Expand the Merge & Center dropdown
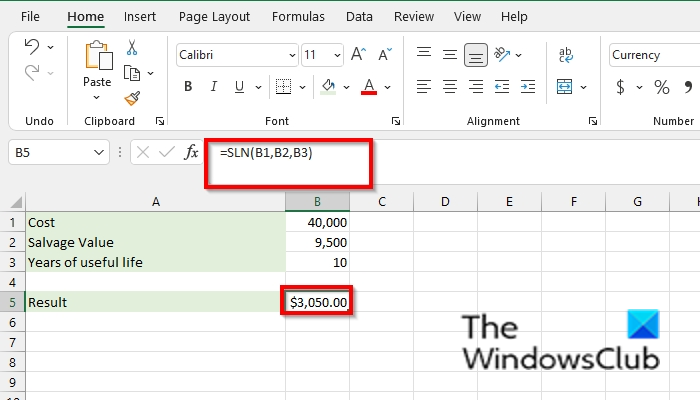The width and height of the screenshot is (700, 400). [x=583, y=87]
